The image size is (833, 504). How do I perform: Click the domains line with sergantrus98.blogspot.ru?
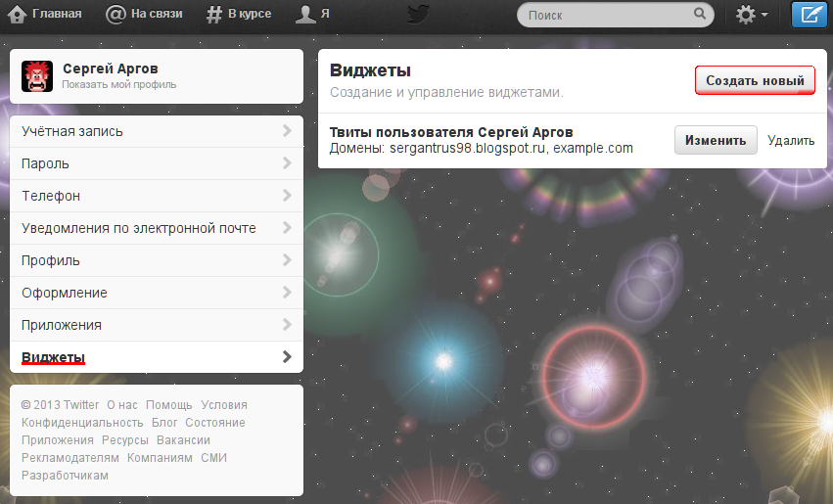(x=482, y=148)
